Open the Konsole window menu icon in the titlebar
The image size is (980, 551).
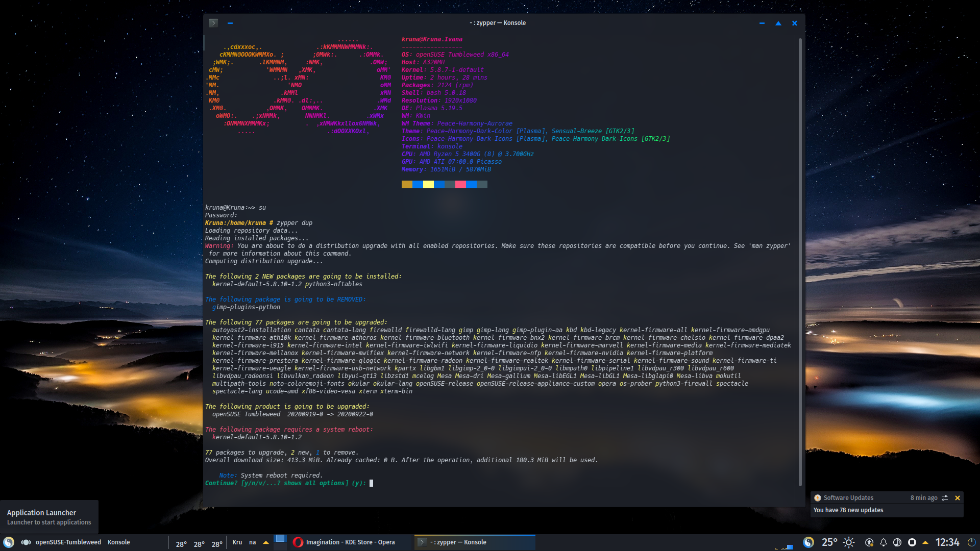[213, 23]
